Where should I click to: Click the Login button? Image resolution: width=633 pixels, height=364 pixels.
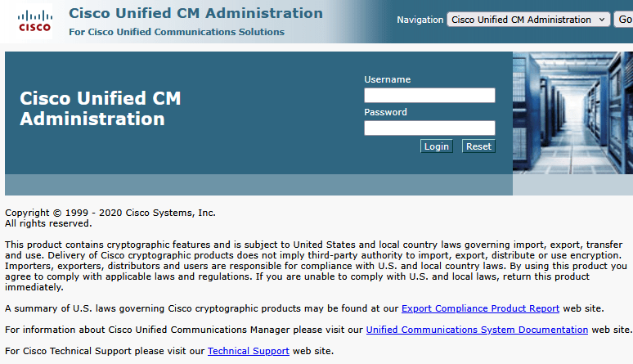point(437,146)
